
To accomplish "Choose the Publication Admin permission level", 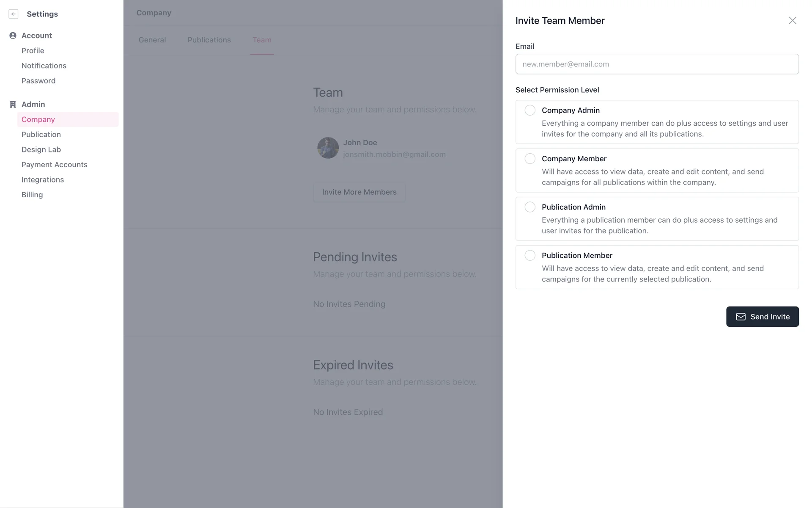I will (x=530, y=207).
